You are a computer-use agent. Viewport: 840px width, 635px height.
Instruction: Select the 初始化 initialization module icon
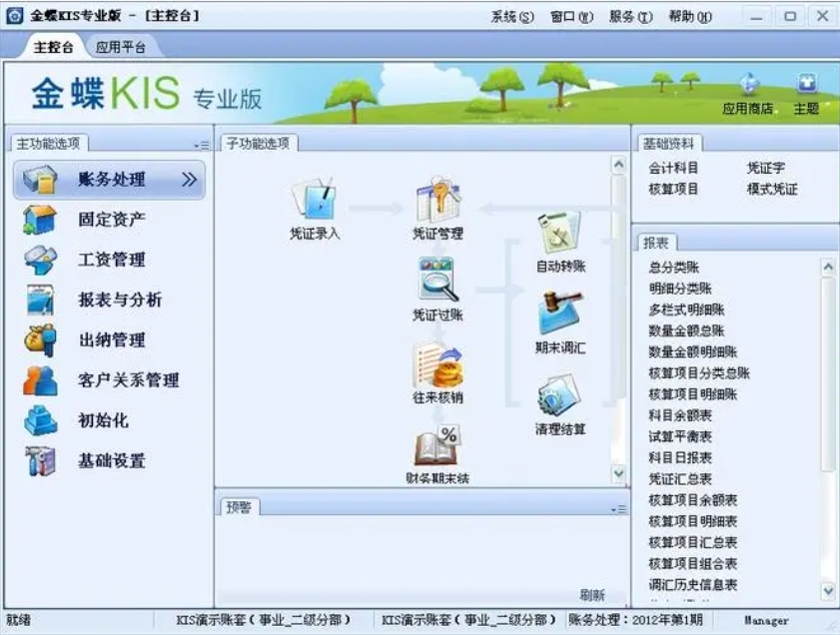pos(40,420)
